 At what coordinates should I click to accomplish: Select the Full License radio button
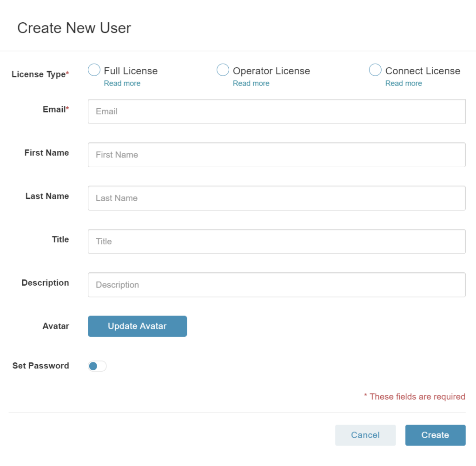[94, 70]
